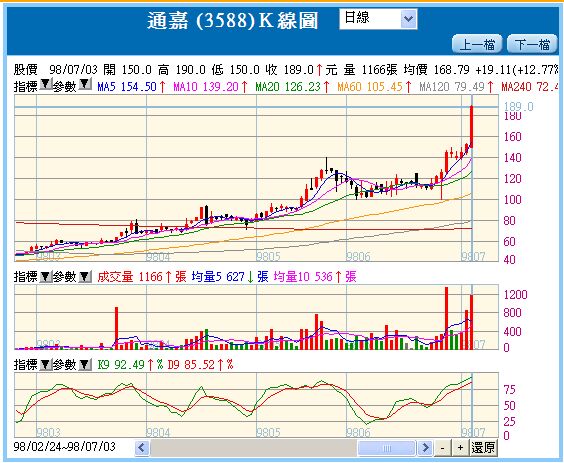Click the scroll-right arrow of the date scrollbar
Image resolution: width=564 pixels, height=463 pixels.
click(x=425, y=448)
